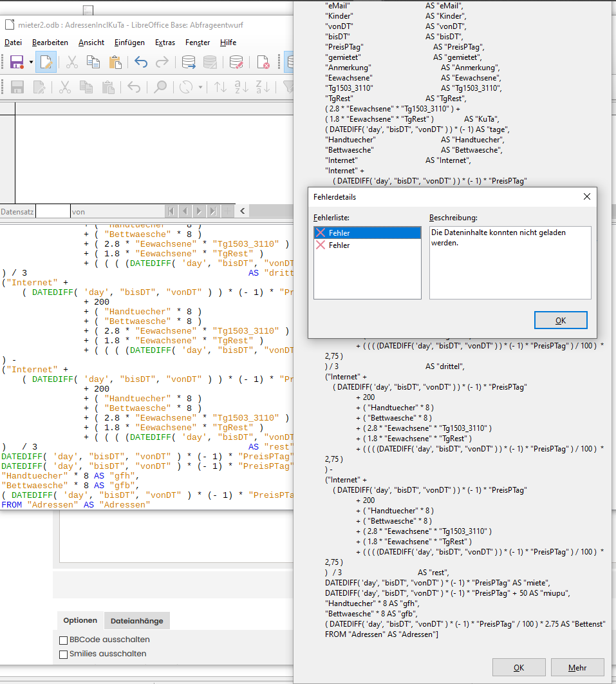The image size is (616, 684).
Task: Click the blue Undo arrow
Action: 141,62
